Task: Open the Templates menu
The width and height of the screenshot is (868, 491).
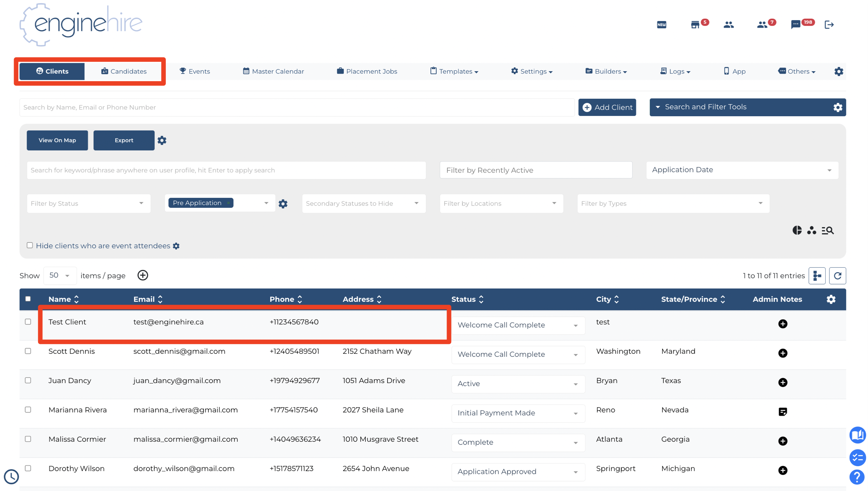Action: point(454,71)
